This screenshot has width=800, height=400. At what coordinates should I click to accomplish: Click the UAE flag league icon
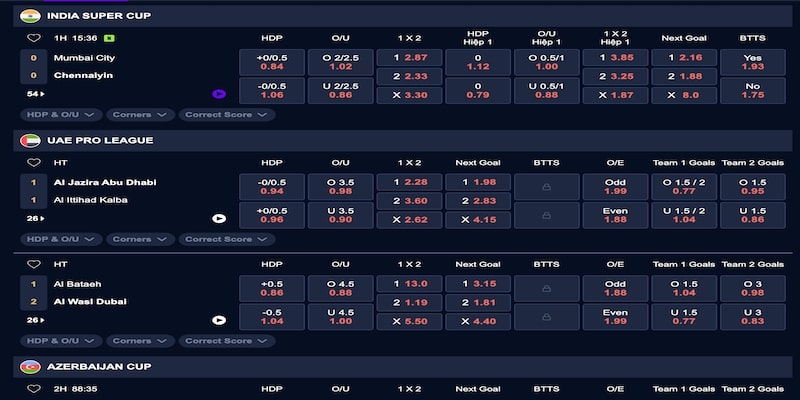[x=30, y=140]
